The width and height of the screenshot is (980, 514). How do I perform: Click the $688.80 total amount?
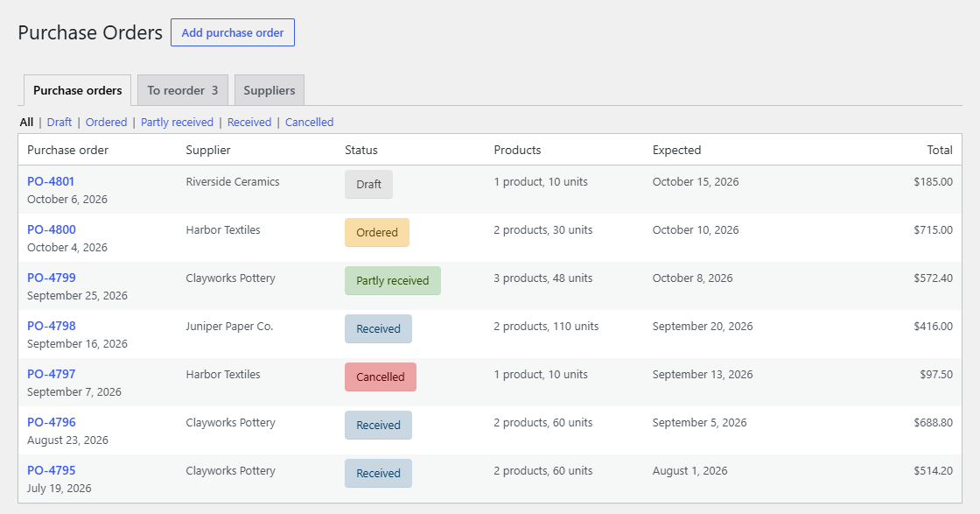point(933,423)
